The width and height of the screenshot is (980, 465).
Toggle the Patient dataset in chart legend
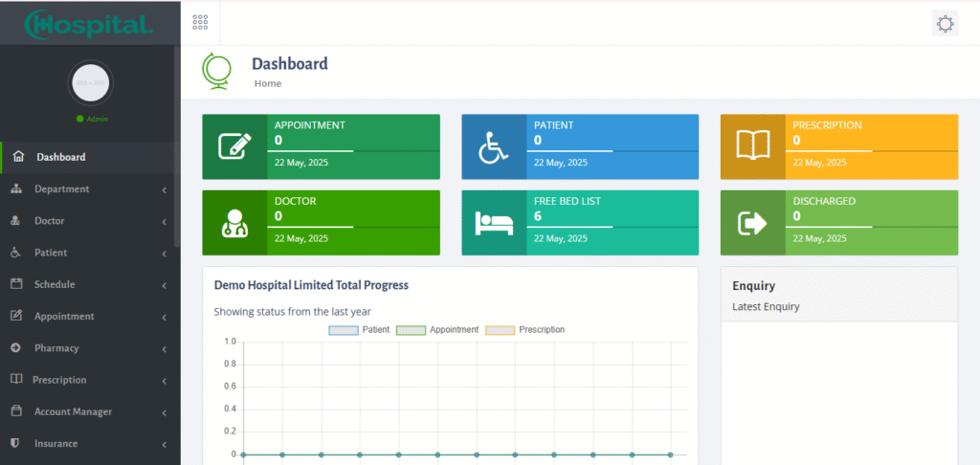pyautogui.click(x=359, y=329)
